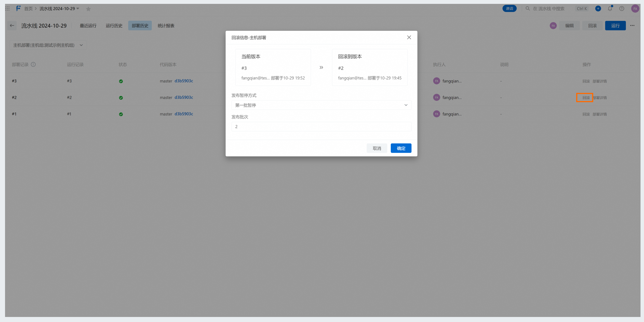Open the help question mark icon
This screenshot has width=644, height=322.
(622, 9)
